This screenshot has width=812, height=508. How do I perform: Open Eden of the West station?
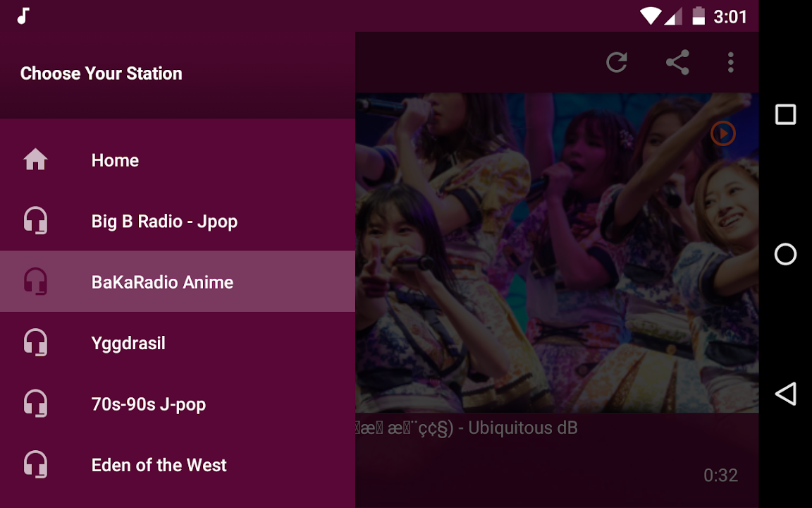pyautogui.click(x=178, y=464)
